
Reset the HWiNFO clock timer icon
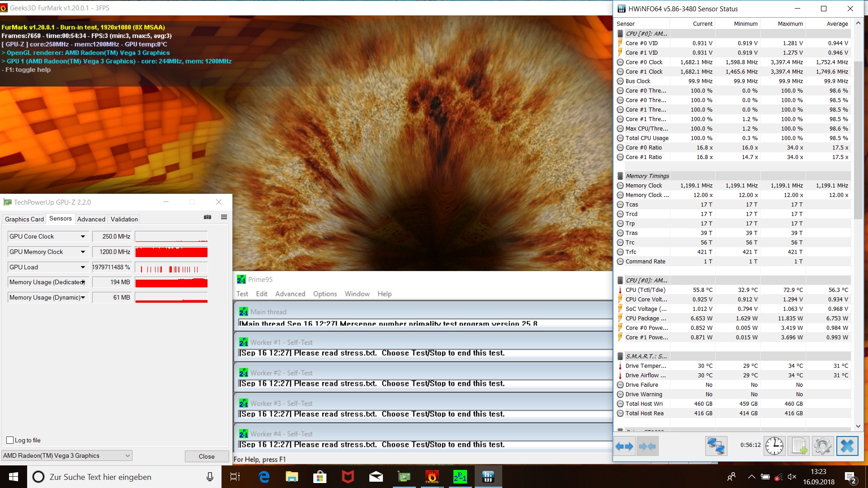pos(774,446)
